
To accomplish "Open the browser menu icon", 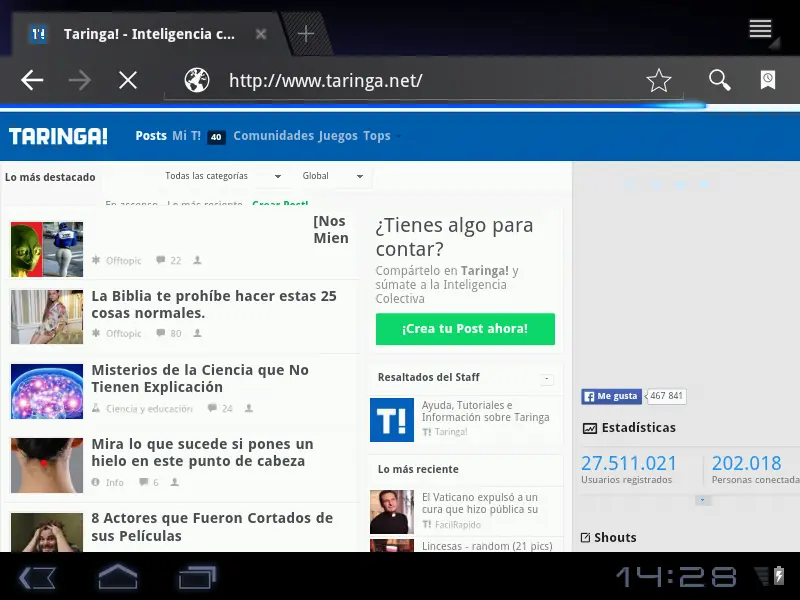I will point(760,29).
